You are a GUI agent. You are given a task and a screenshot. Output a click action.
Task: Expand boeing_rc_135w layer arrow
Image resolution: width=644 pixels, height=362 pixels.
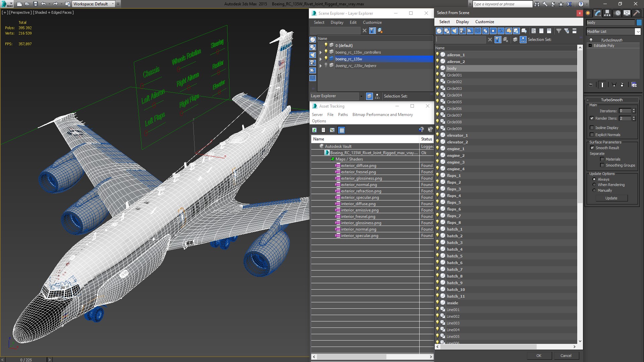(x=320, y=59)
